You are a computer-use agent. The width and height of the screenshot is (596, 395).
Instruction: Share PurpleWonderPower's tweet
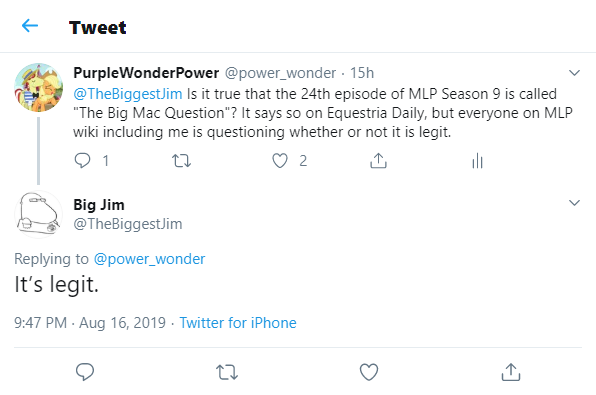click(x=378, y=160)
